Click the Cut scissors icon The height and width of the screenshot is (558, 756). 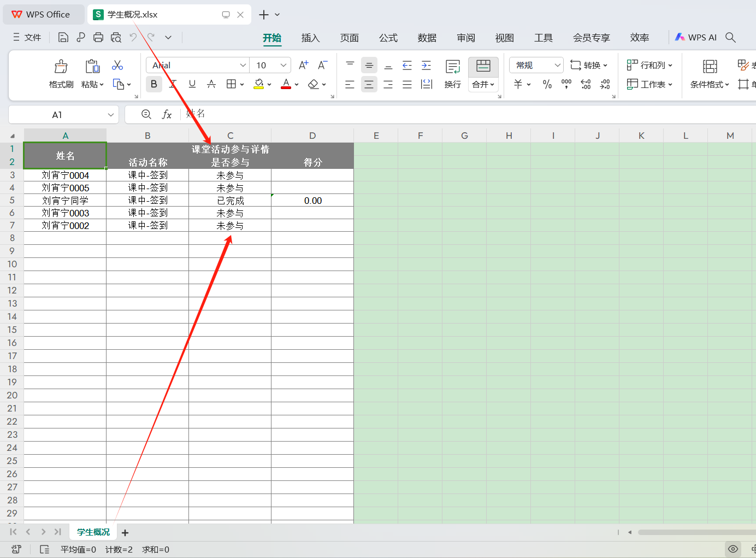coord(117,66)
